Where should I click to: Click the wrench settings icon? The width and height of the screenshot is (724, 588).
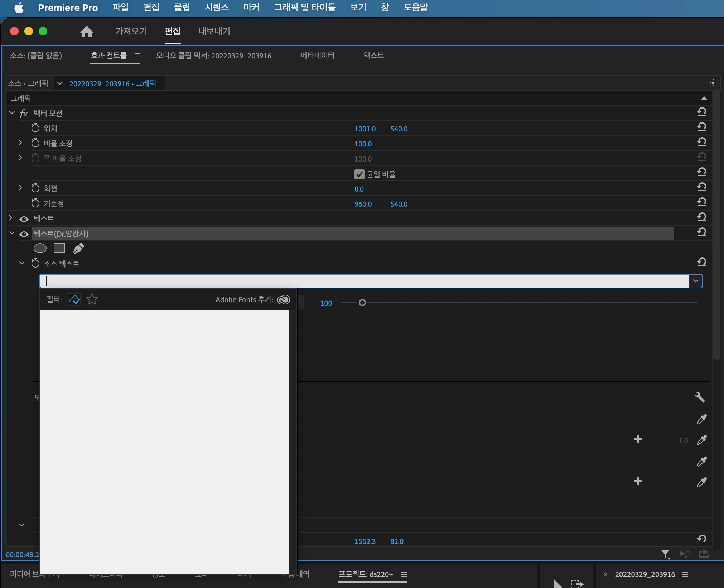click(699, 397)
